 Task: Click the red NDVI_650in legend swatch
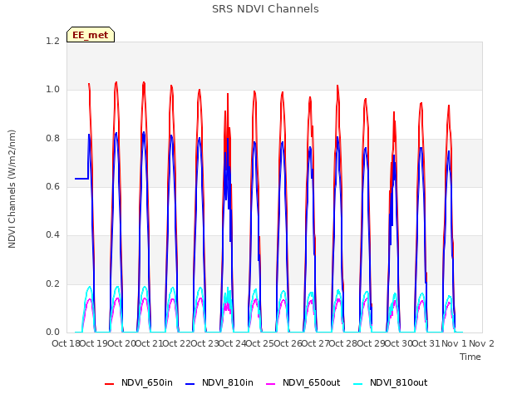pyautogui.click(x=109, y=384)
